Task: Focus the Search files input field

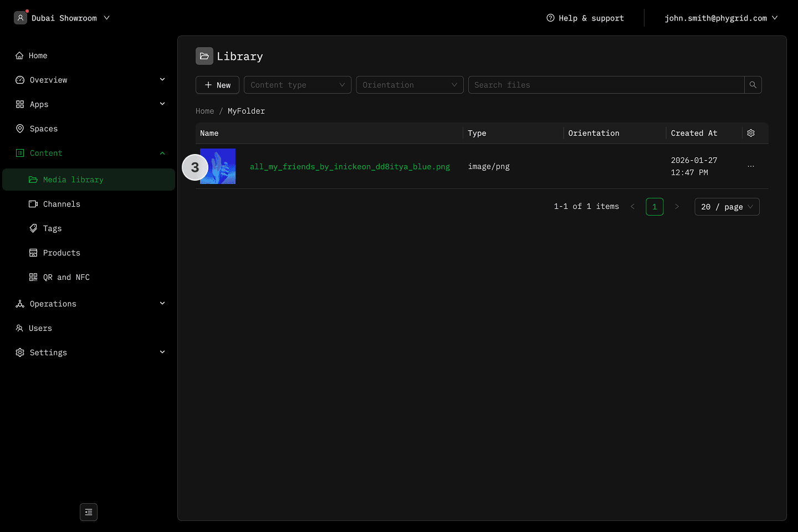Action: tap(606, 85)
